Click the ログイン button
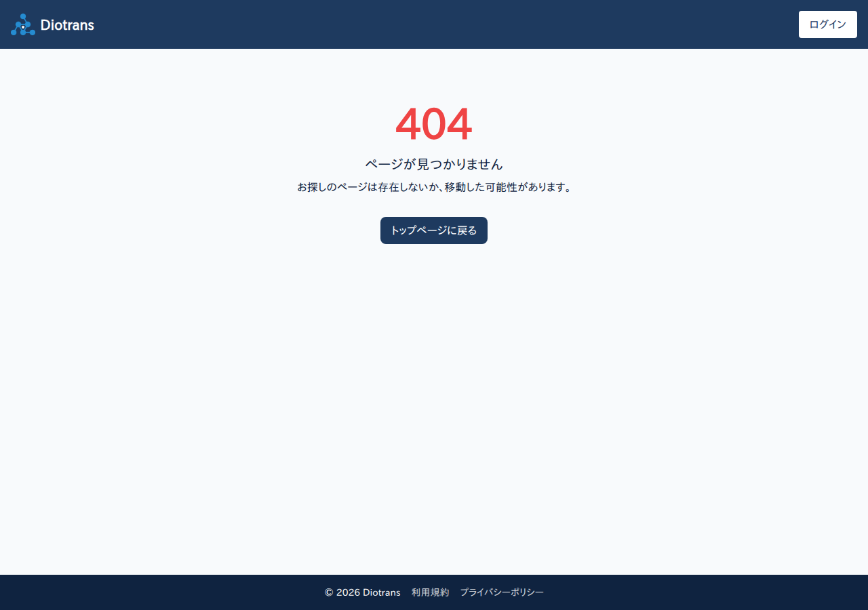The height and width of the screenshot is (610, 868). (828, 24)
